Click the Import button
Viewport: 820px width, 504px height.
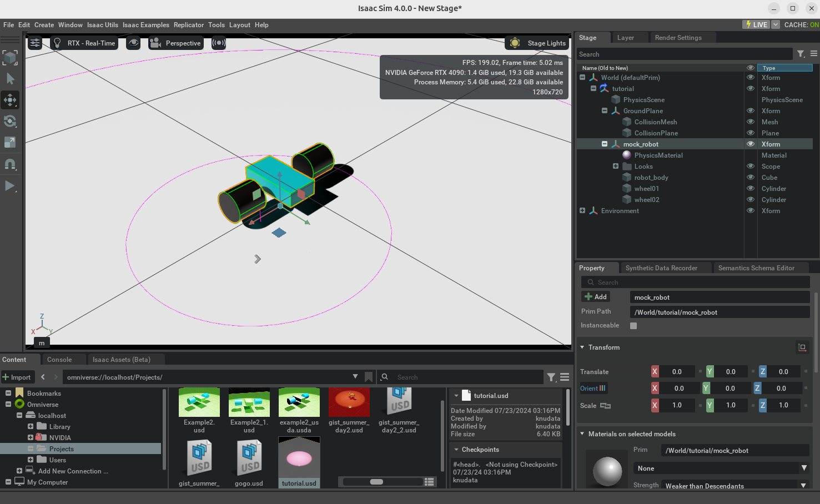17,377
